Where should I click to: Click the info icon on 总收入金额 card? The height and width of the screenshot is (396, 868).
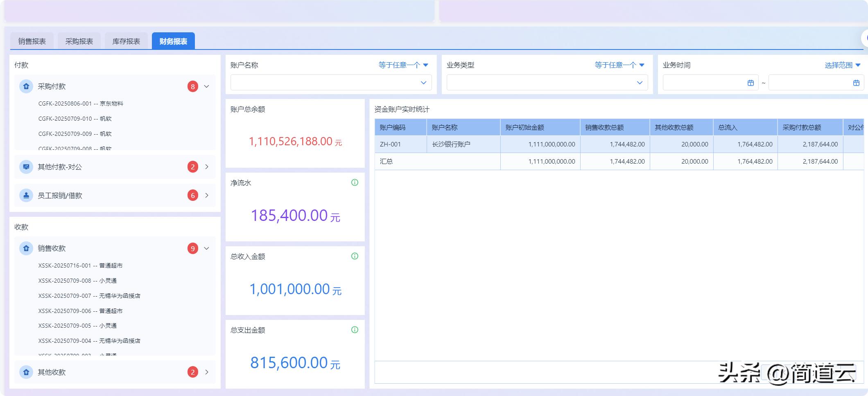point(355,256)
